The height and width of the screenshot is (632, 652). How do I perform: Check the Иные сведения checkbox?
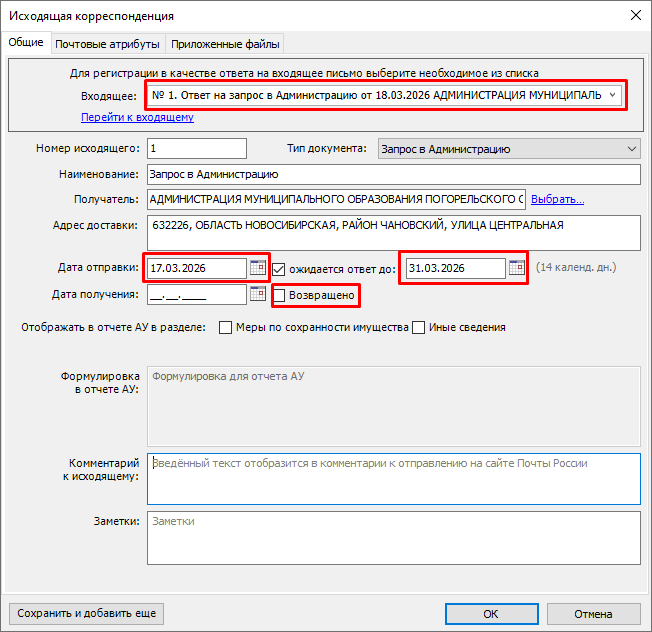tap(419, 327)
